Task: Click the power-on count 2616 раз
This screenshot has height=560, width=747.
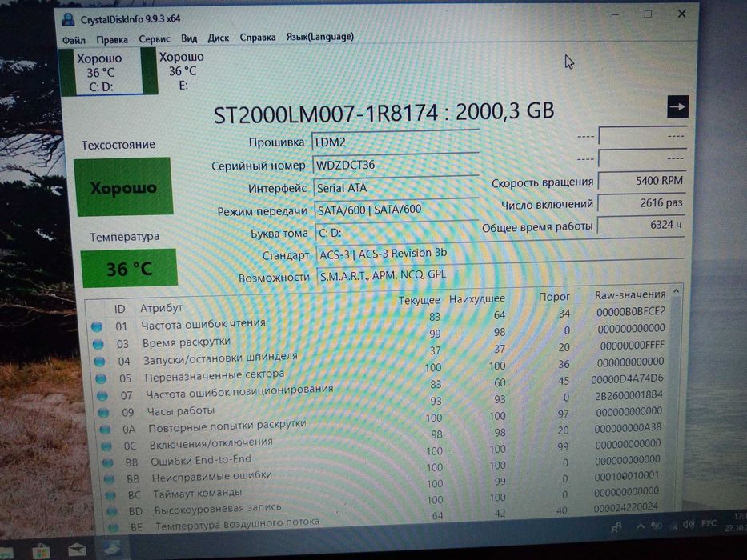Action: click(641, 203)
